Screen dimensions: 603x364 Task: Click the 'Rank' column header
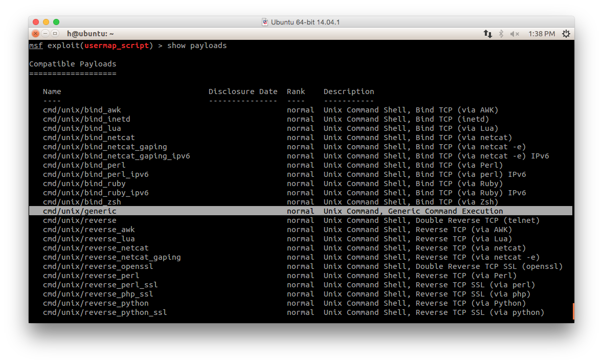pos(296,92)
